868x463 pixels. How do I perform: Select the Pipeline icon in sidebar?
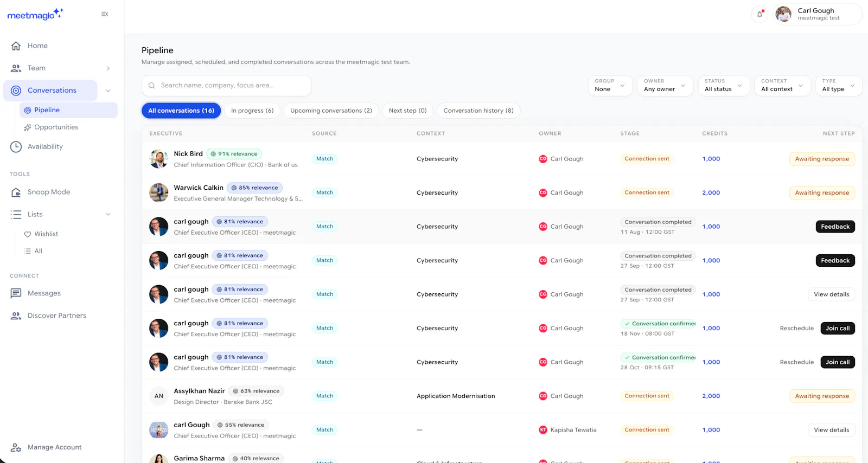point(28,110)
